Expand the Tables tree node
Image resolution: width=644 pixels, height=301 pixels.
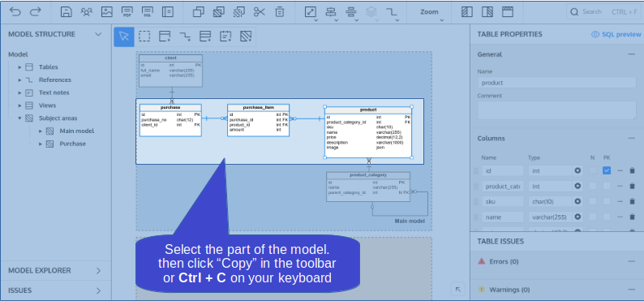pyautogui.click(x=19, y=67)
